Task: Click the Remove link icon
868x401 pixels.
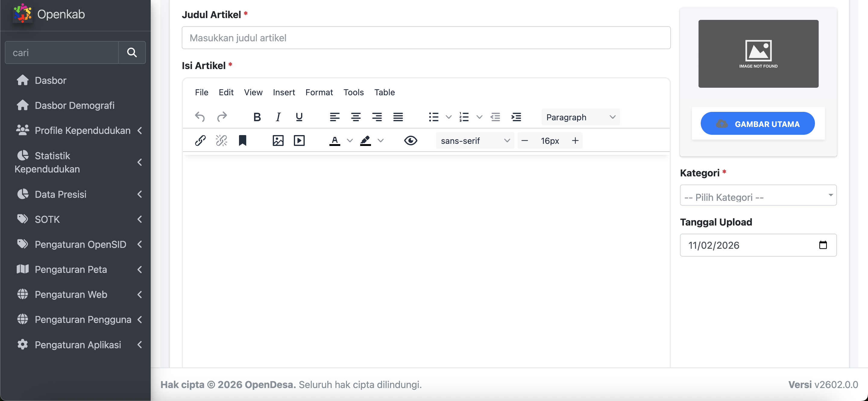Action: point(221,141)
